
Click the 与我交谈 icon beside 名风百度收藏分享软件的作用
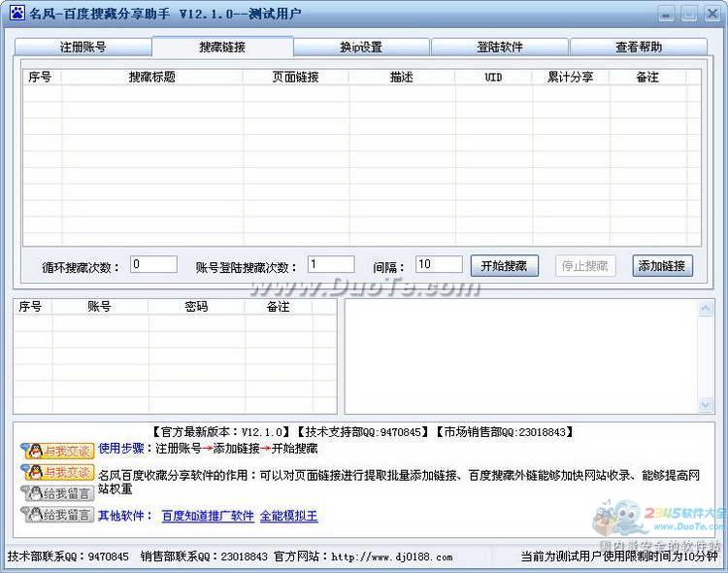click(x=57, y=472)
